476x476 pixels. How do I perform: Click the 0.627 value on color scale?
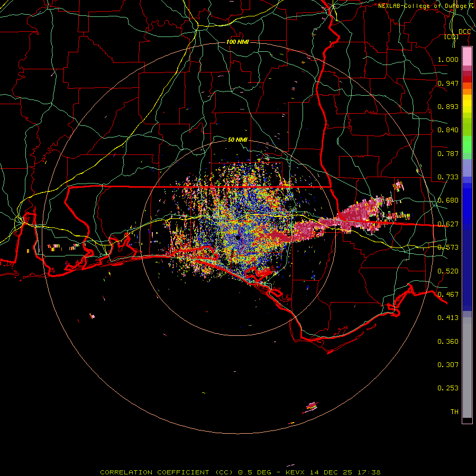[x=448, y=224]
